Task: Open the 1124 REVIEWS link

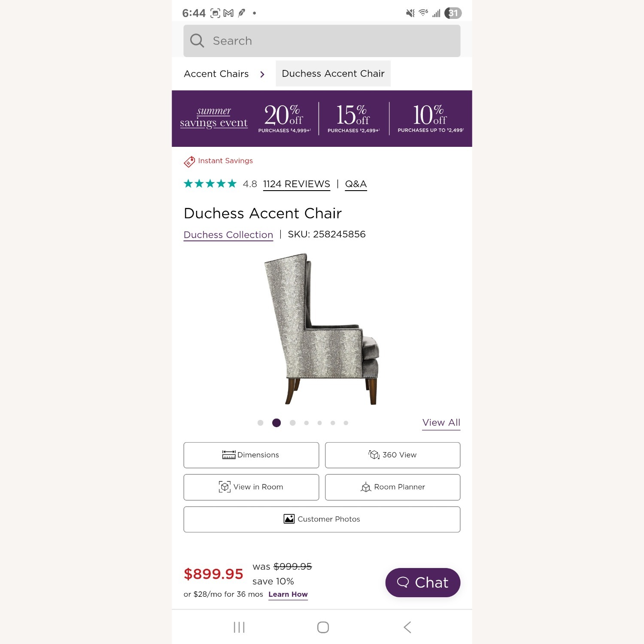Action: click(x=296, y=184)
